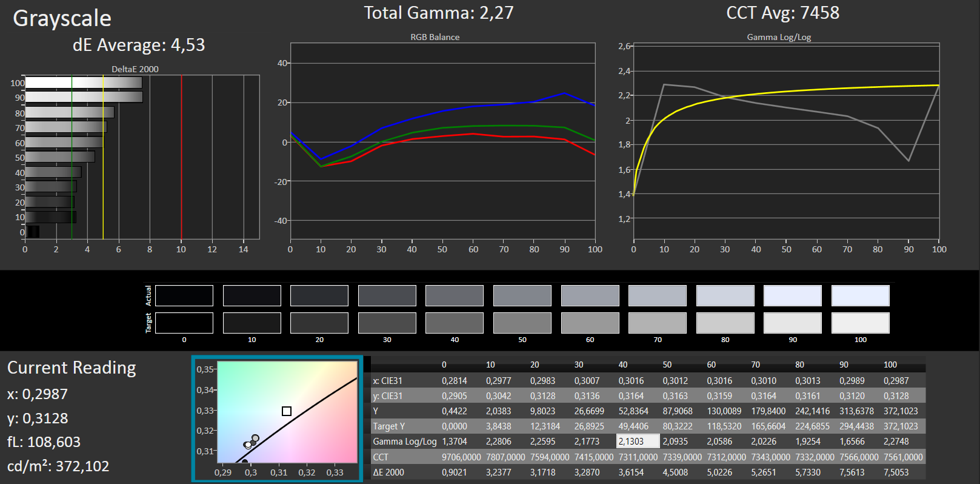Click the Actual swatch for level 20
This screenshot has width=980, height=484.
tap(319, 296)
